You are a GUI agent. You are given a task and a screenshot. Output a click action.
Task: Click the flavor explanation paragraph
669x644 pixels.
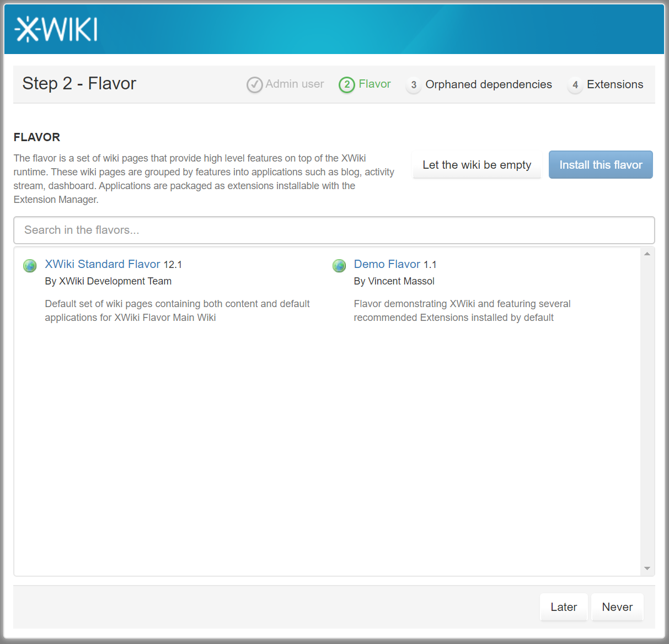click(x=204, y=179)
